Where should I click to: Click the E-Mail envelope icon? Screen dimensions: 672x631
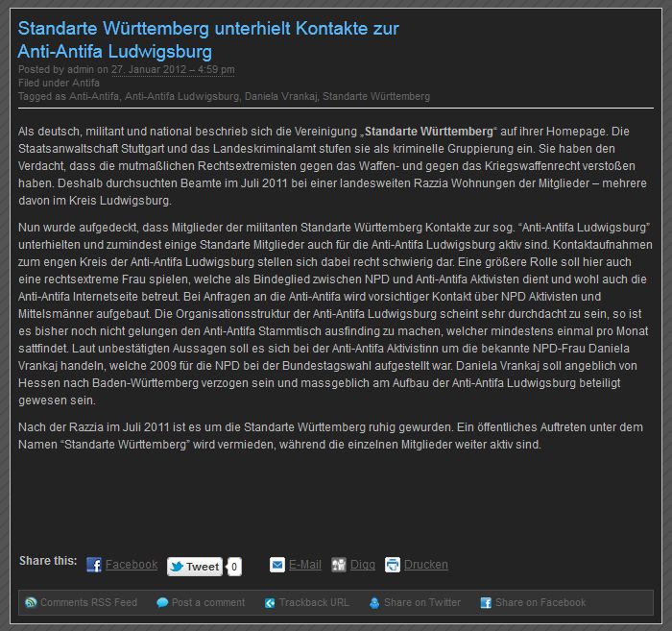277,565
